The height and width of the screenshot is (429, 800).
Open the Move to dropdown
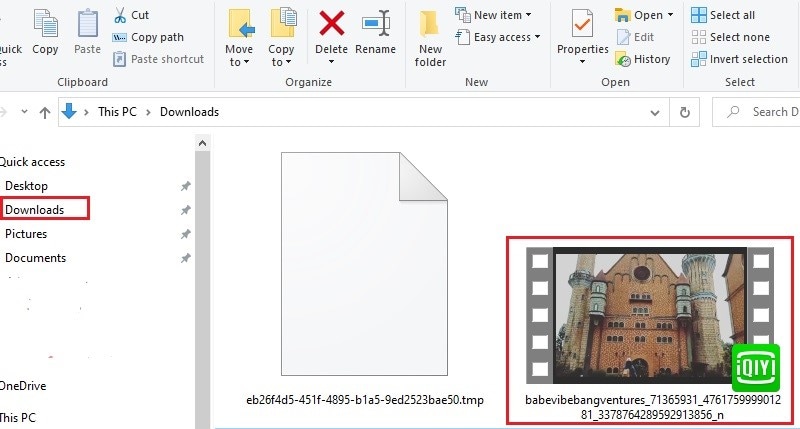[239, 38]
